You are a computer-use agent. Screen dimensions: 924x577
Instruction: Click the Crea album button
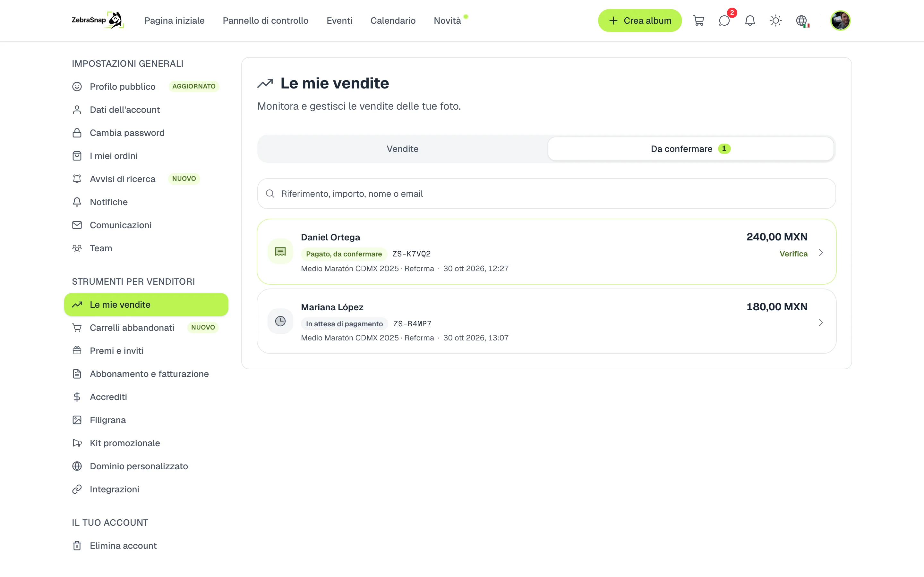[x=639, y=21]
